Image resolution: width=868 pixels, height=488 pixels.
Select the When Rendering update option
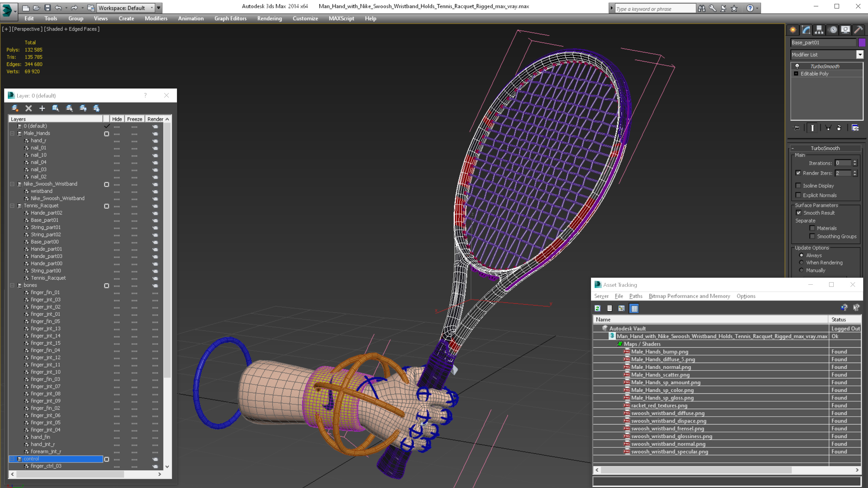[x=801, y=263]
